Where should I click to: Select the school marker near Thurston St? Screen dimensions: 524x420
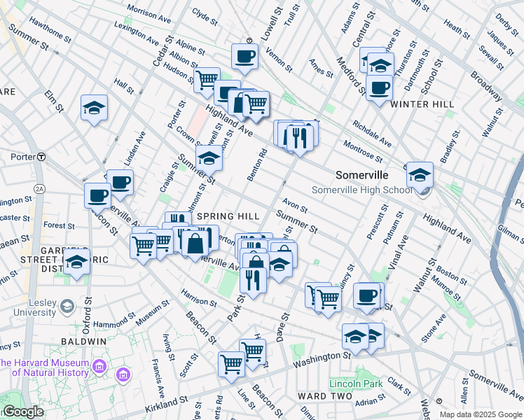coord(380,64)
